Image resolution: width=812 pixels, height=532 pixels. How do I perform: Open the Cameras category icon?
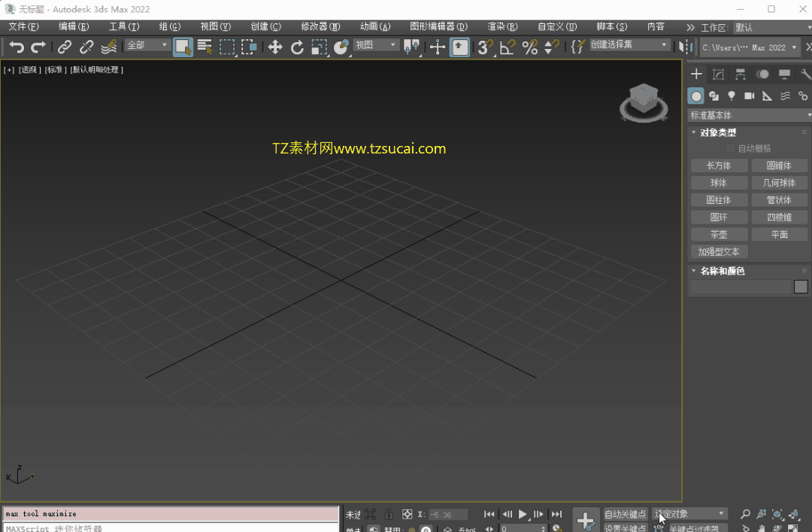coord(750,96)
